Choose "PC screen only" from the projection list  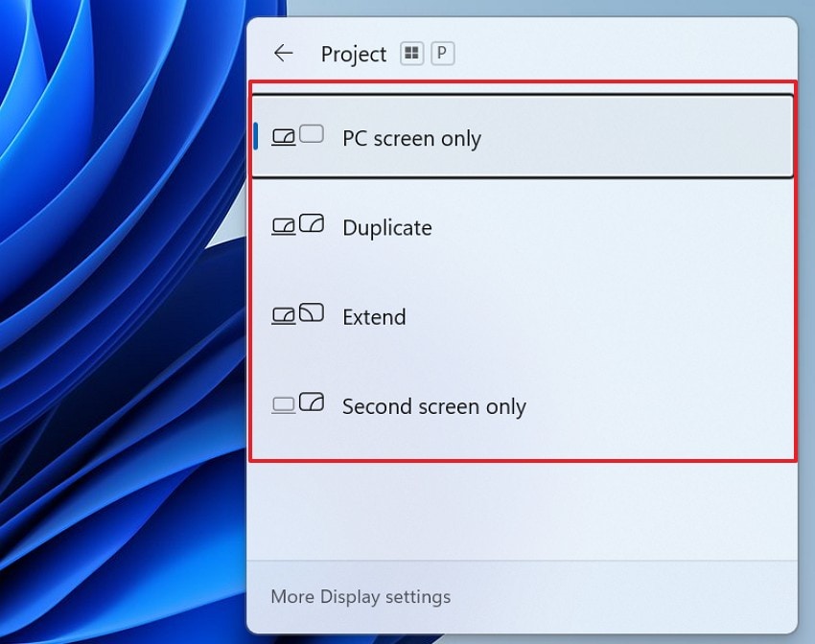411,139
